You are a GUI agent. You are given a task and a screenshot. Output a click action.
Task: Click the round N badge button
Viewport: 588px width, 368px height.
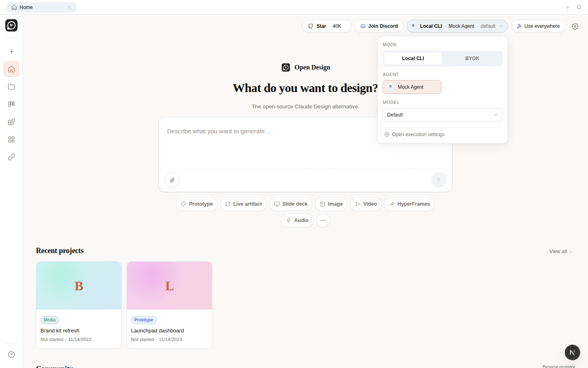(572, 352)
